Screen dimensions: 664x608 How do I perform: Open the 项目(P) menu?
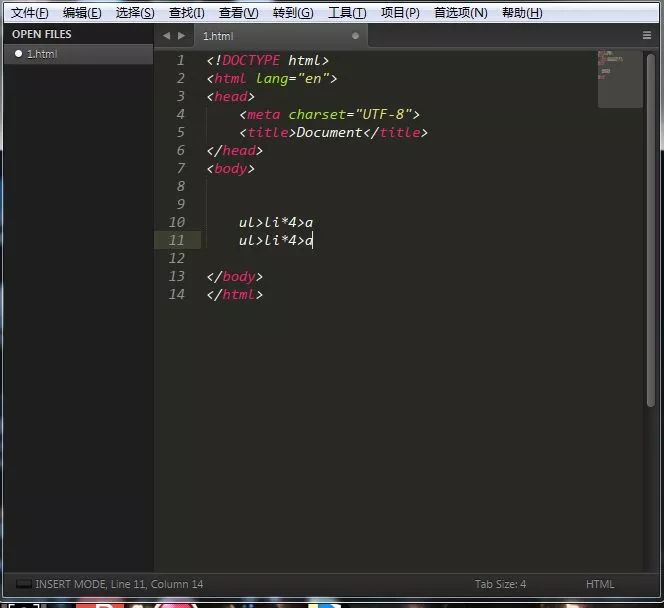tap(400, 13)
